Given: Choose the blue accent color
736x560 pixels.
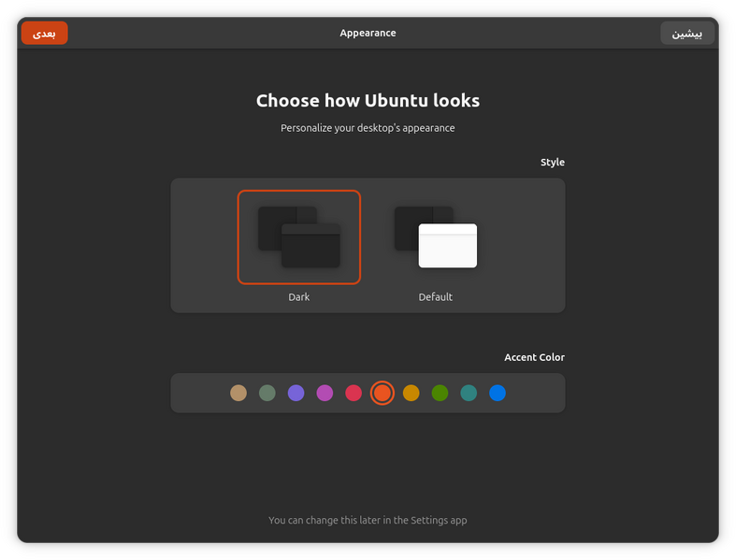Looking at the screenshot, I should click(498, 393).
